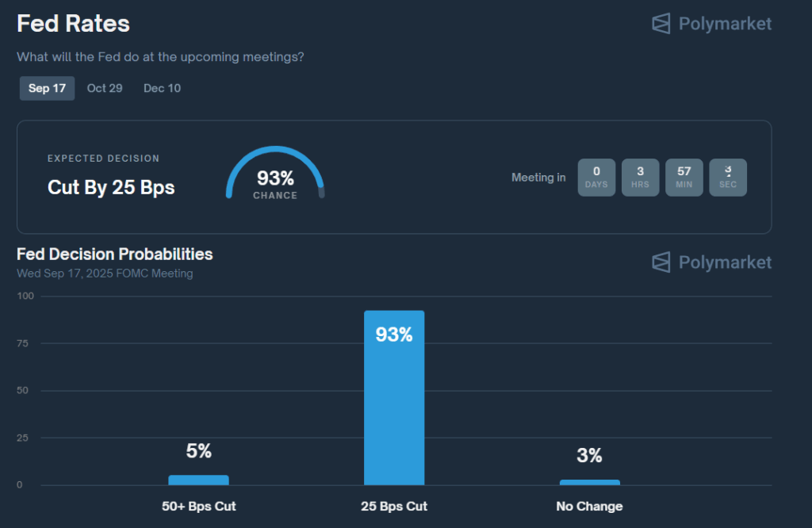Click the No Change bar

click(x=589, y=482)
